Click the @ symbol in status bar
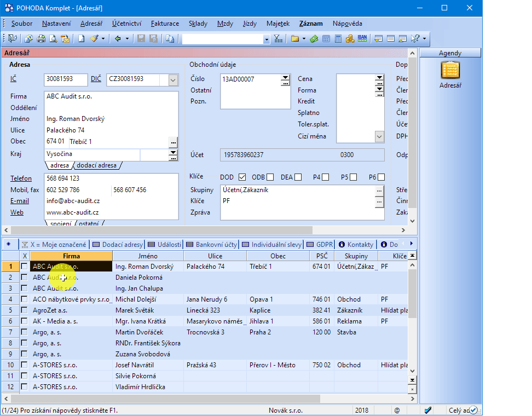The height and width of the screenshot is (416, 532). (x=397, y=410)
